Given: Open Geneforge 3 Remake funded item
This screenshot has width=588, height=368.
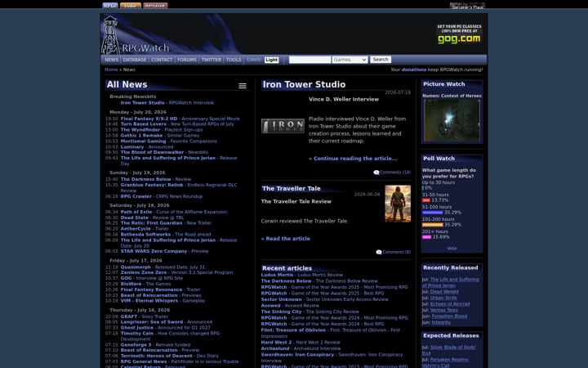Looking at the screenshot, I should coord(155,345).
